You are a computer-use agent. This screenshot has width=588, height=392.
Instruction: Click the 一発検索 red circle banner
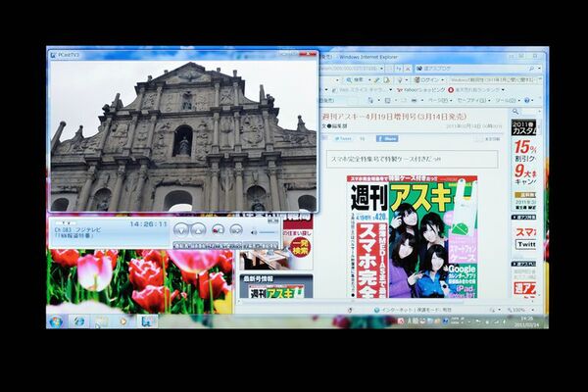coord(301,247)
